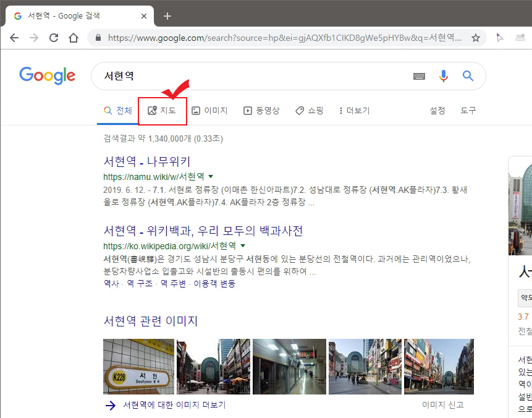Bookmark this page with the star icon

point(476,38)
